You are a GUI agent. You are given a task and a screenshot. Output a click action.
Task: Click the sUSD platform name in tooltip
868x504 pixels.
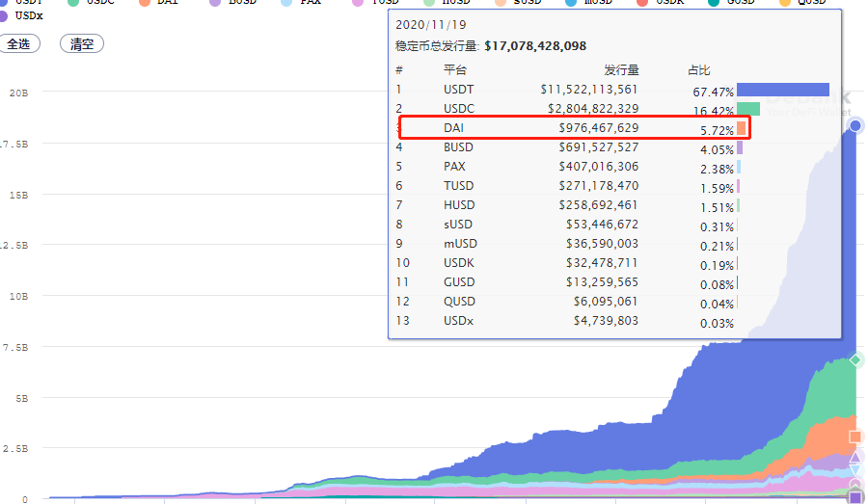click(458, 225)
